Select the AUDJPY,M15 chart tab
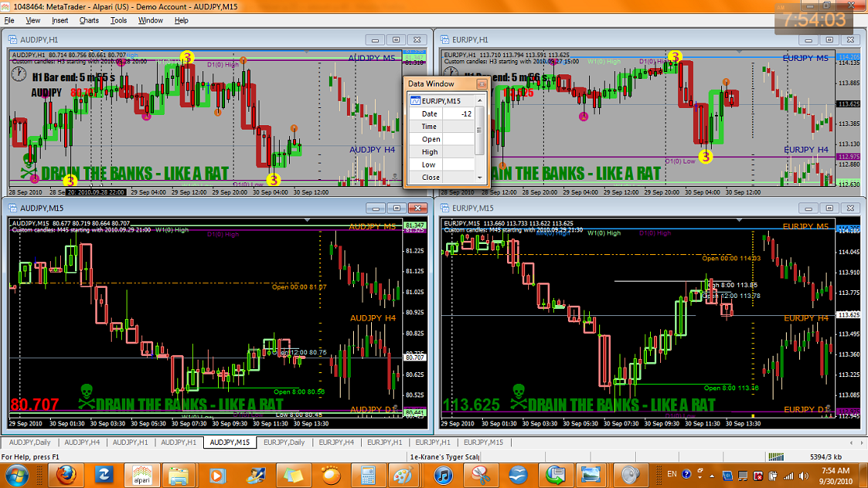868x488 pixels. (x=229, y=443)
